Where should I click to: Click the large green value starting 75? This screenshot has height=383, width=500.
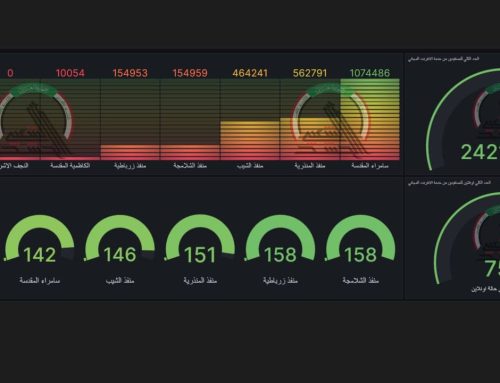coord(492,269)
